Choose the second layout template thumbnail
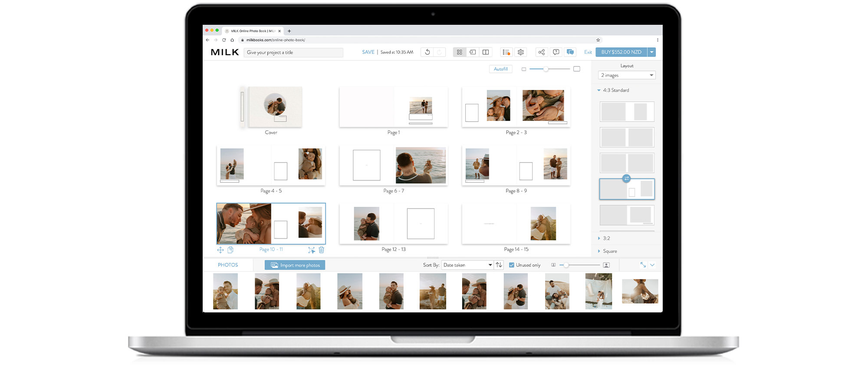The image size is (868, 365). click(627, 137)
